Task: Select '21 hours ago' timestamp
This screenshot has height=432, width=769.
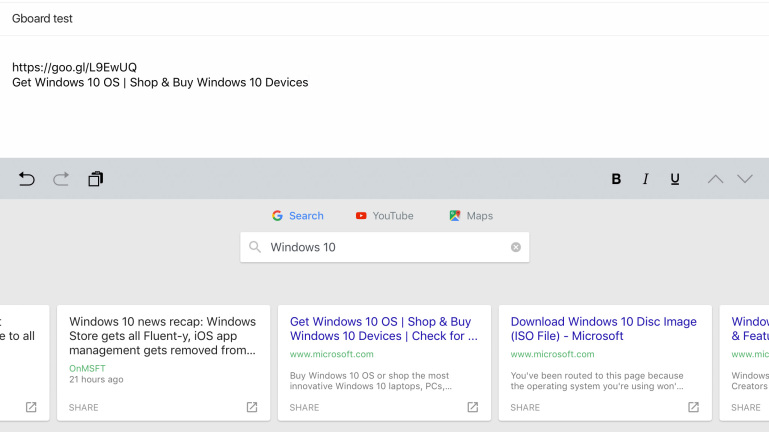Action: coord(96,380)
